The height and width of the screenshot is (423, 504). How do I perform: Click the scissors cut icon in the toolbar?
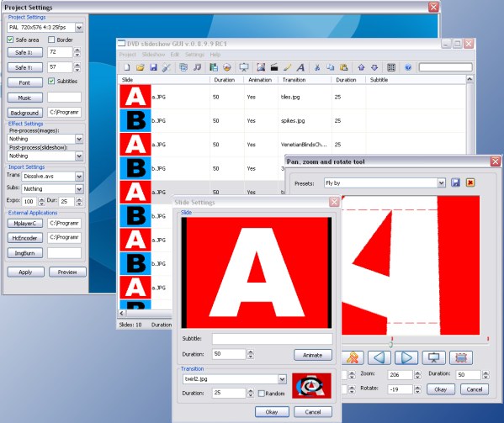click(317, 67)
